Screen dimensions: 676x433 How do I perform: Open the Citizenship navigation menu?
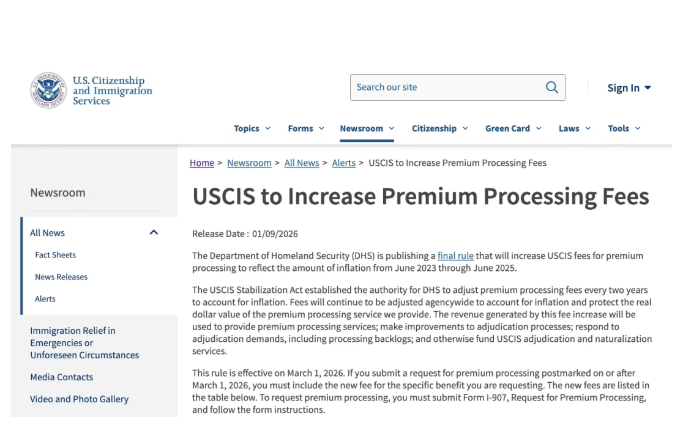click(x=440, y=129)
